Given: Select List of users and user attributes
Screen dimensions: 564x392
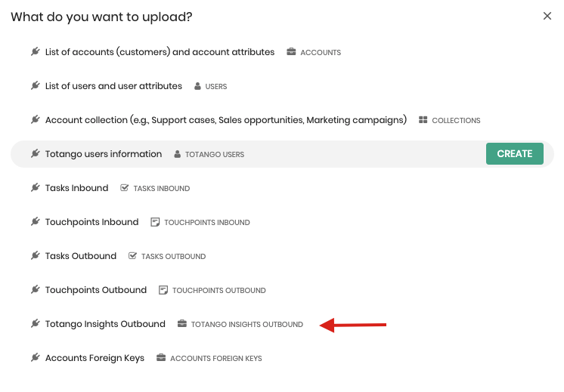Looking at the screenshot, I should pos(282,86).
